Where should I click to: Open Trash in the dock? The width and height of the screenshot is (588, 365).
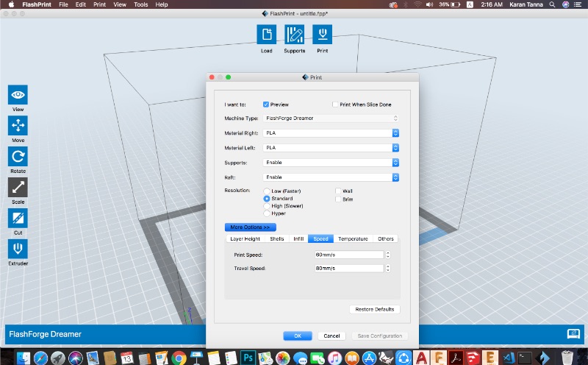(x=567, y=358)
